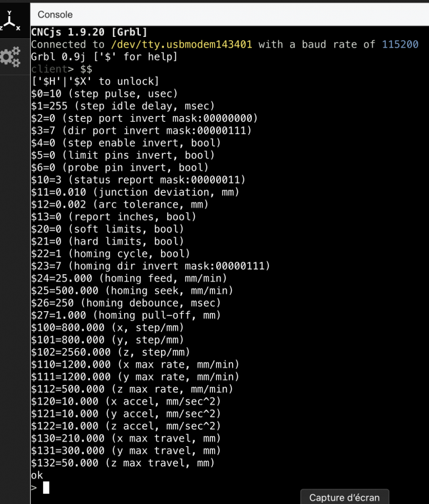This screenshot has width=429, height=504.
Task: Open the XYZ axes workspace icon
Action: tap(10, 20)
